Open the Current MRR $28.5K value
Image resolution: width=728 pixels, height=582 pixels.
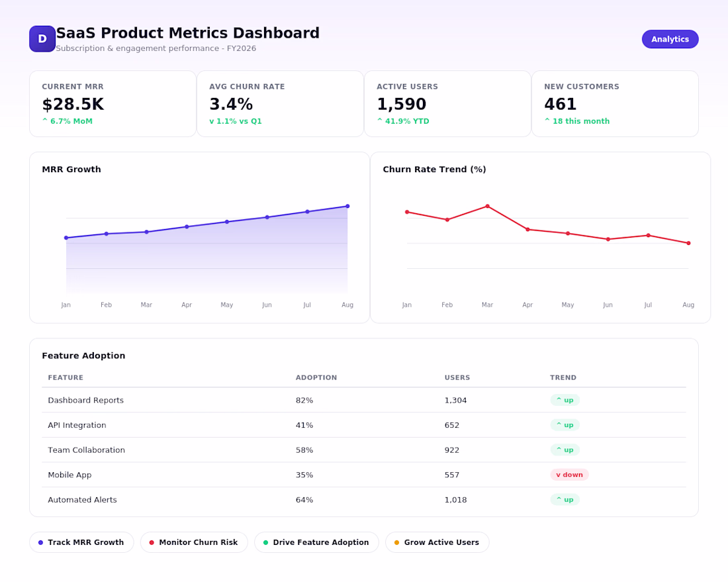73,104
